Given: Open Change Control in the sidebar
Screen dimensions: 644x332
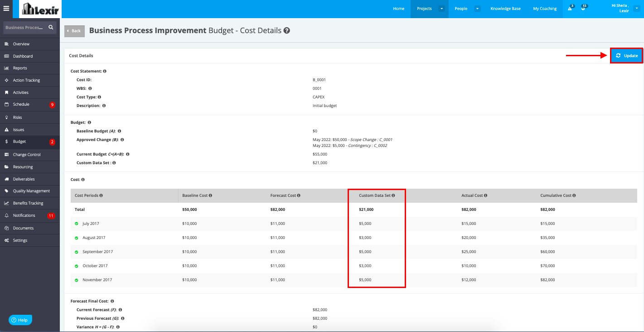Looking at the screenshot, I should tap(30, 155).
